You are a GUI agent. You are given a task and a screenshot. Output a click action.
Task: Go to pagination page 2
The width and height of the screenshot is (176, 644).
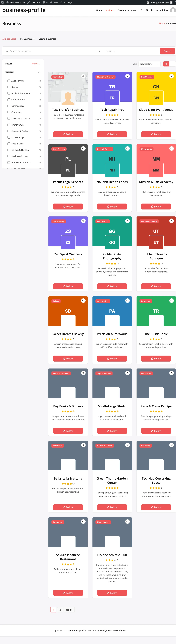click(x=60, y=610)
